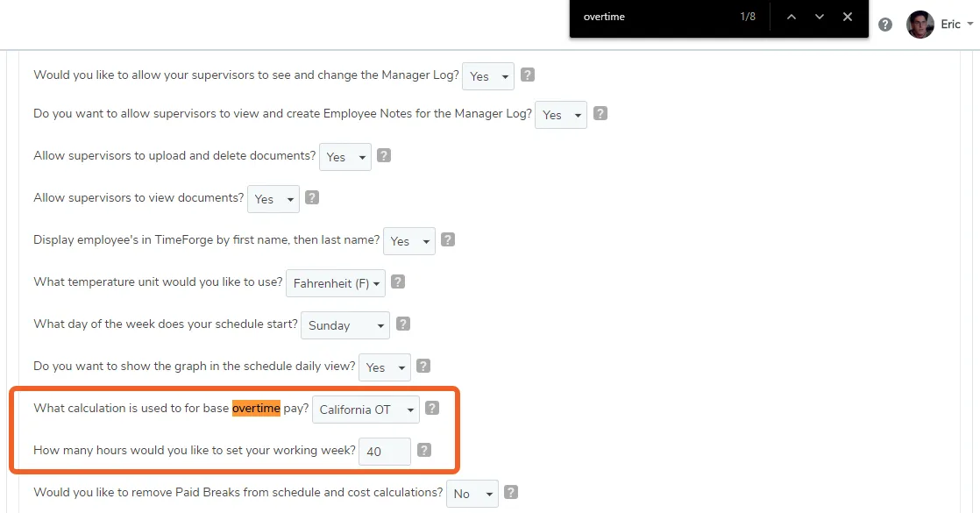
Task: Open Employee Notes for Manager Log dropdown
Action: [x=561, y=115]
